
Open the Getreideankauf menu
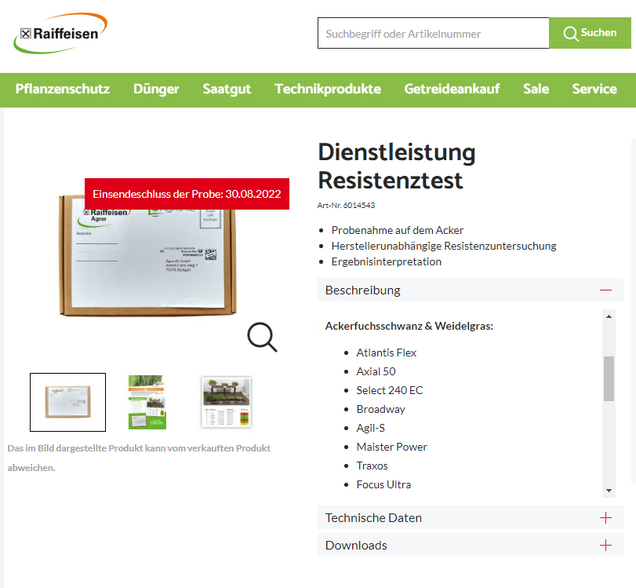[x=452, y=89]
